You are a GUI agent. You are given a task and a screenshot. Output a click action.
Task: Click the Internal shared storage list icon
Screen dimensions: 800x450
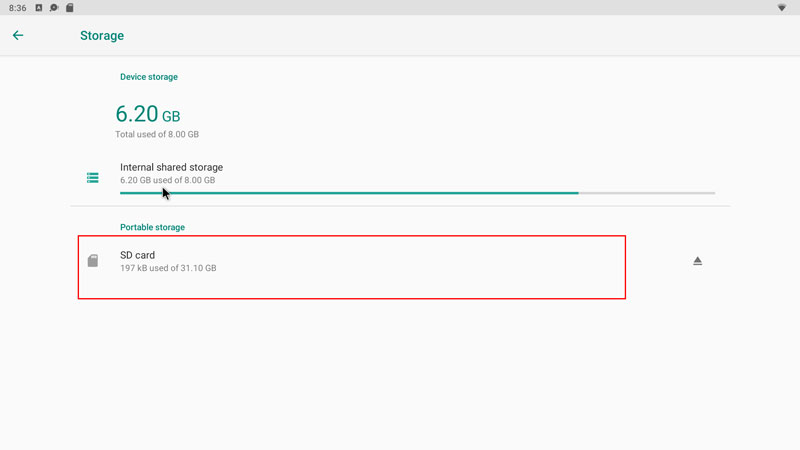[x=93, y=178]
